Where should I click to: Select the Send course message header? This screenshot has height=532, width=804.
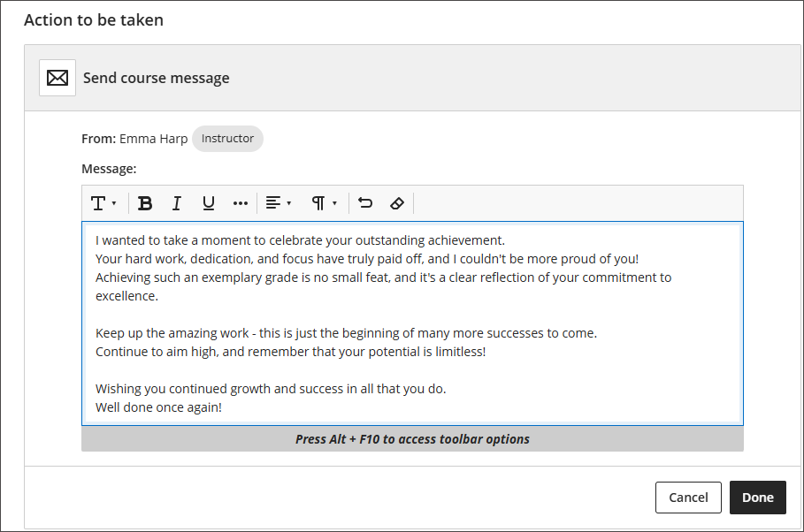[156, 78]
